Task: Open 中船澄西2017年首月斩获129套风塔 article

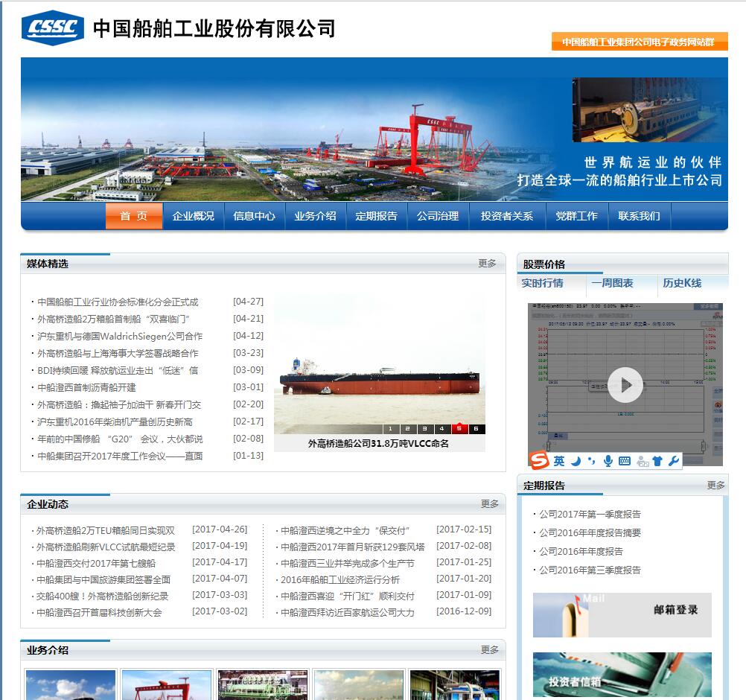Action: 353,547
